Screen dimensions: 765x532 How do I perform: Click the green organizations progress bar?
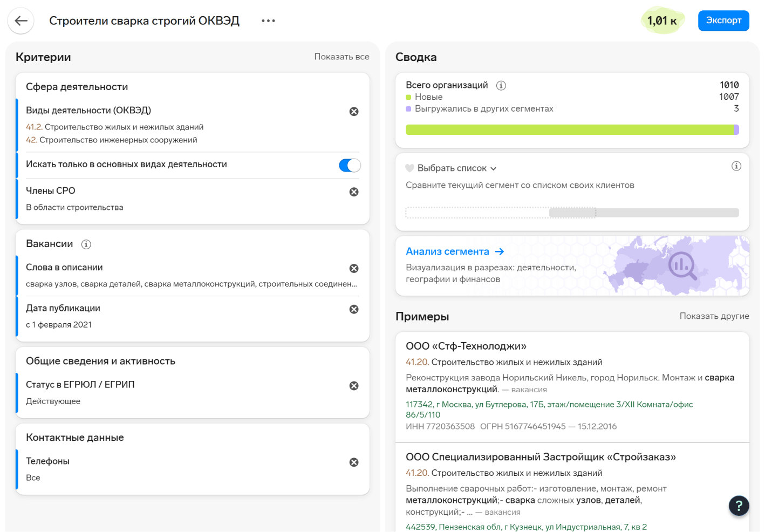click(x=569, y=129)
